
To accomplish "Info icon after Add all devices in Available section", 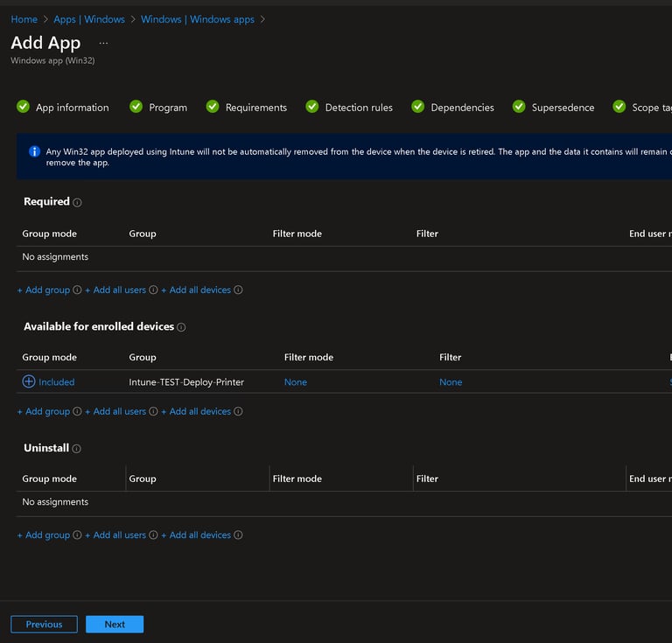I will coord(238,411).
